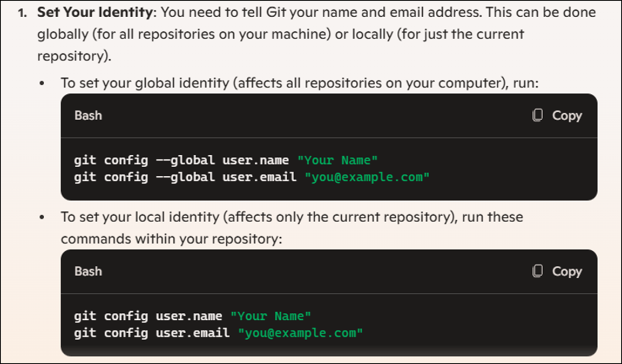
Task: Click the bullet text 'To set your global identity'
Action: coord(145,83)
